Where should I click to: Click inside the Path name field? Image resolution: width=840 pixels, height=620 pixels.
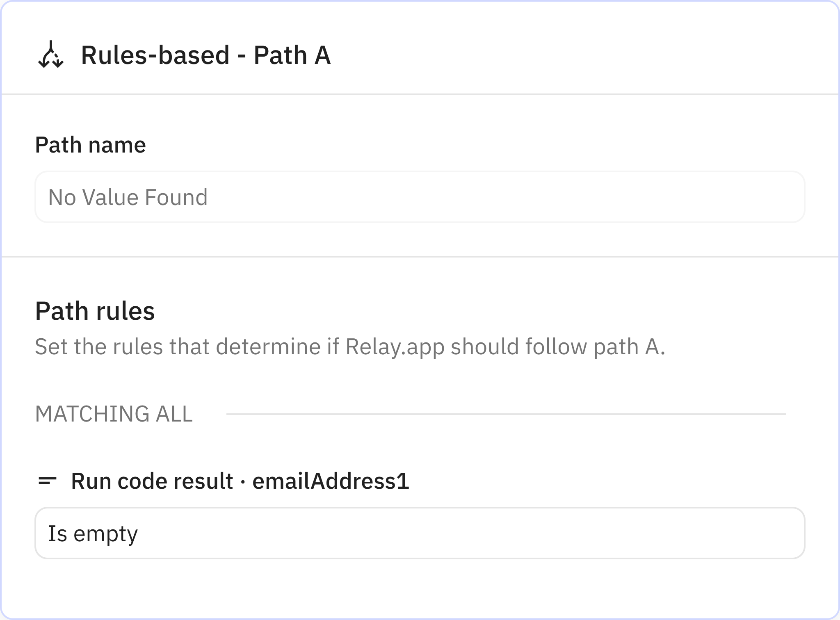point(420,197)
